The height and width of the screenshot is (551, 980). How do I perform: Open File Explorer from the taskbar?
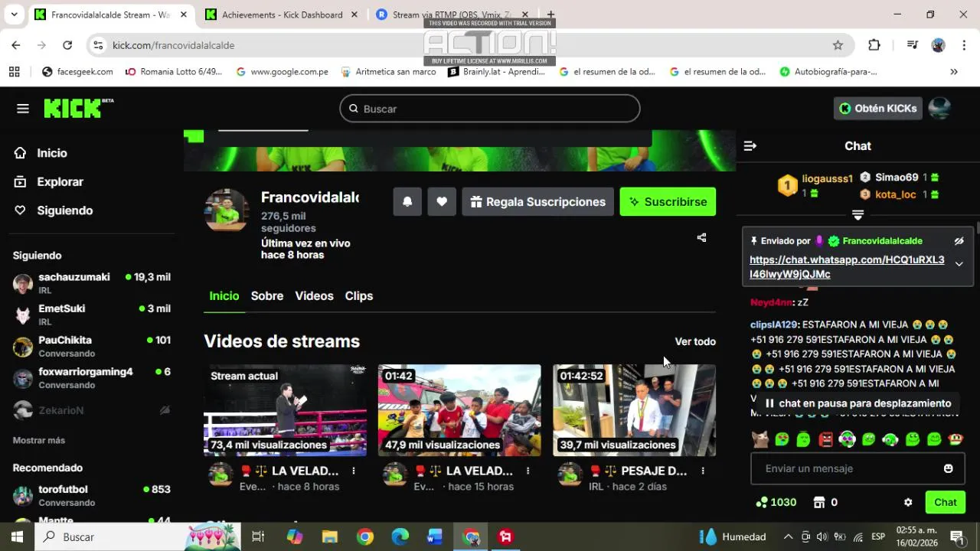point(329,536)
